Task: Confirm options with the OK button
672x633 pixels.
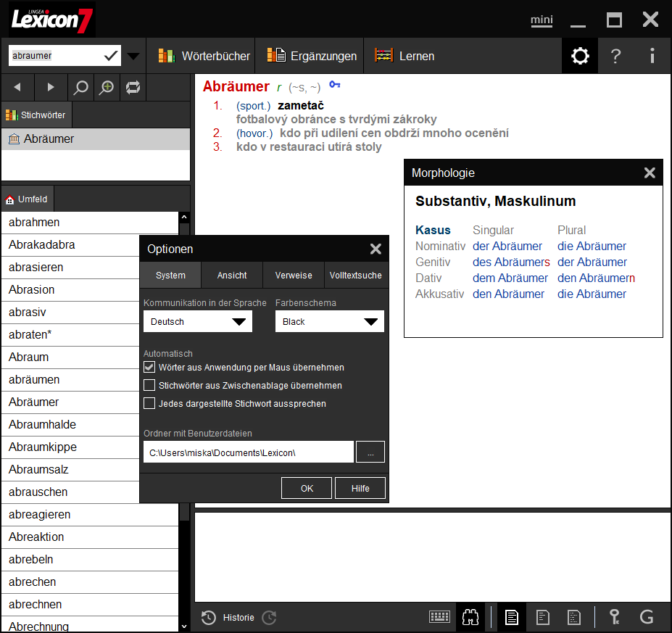Action: 306,487
